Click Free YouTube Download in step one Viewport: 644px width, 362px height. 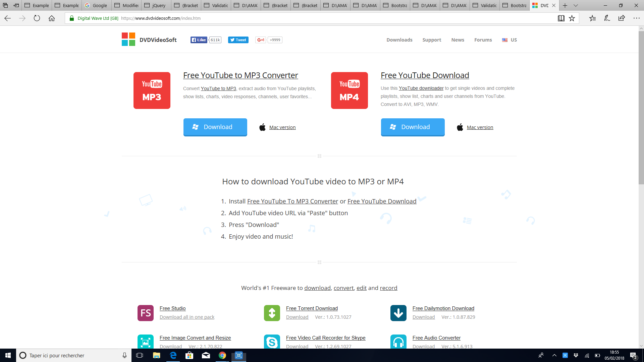tap(382, 201)
